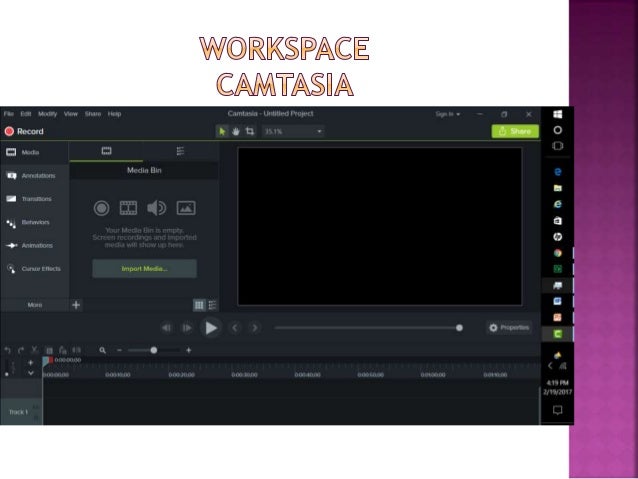This screenshot has width=638, height=479.
Task: Select the Crop tool
Action: 250,131
